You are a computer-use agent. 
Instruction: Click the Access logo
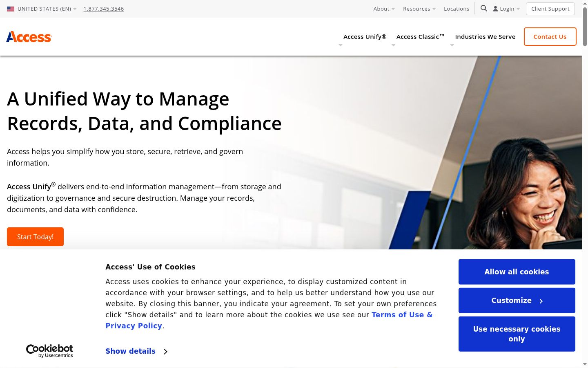pyautogui.click(x=29, y=37)
